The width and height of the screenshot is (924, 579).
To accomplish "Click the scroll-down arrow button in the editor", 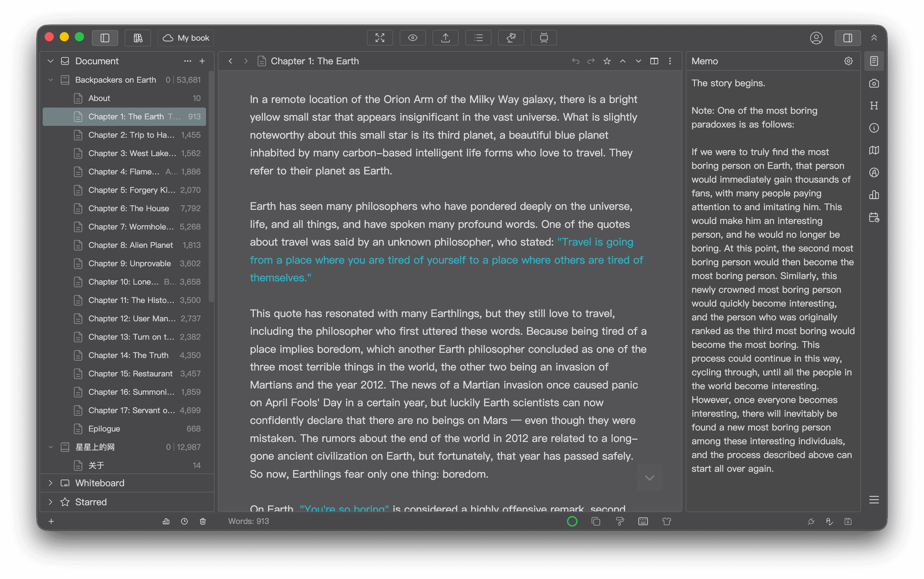I will pos(649,477).
